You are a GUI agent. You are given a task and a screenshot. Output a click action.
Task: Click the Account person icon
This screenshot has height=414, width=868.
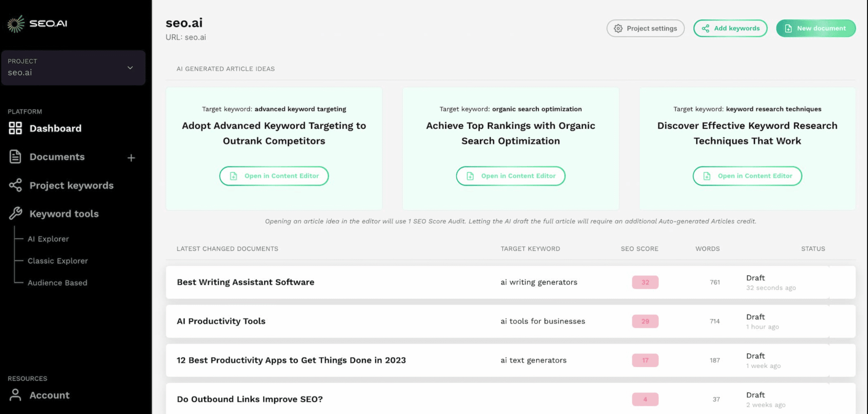click(15, 395)
